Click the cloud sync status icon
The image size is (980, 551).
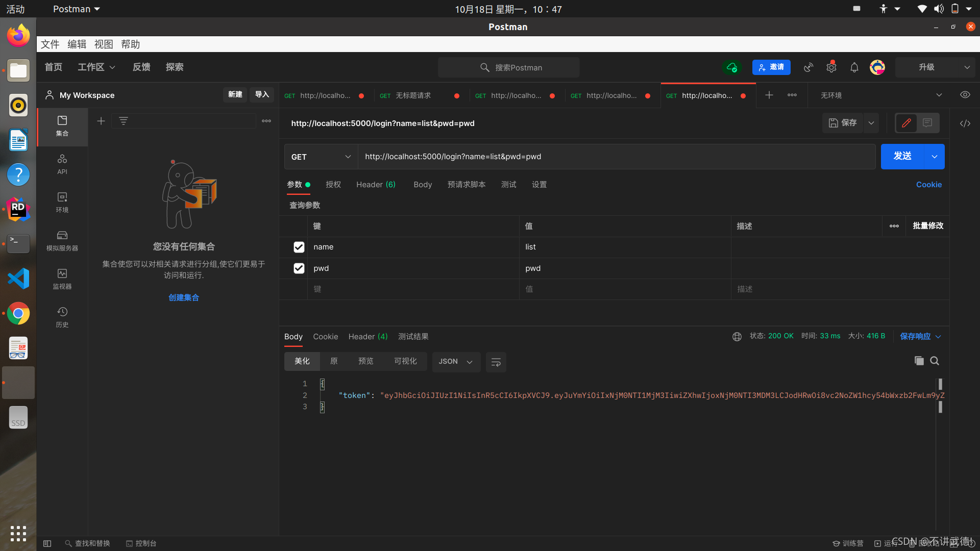point(732,67)
